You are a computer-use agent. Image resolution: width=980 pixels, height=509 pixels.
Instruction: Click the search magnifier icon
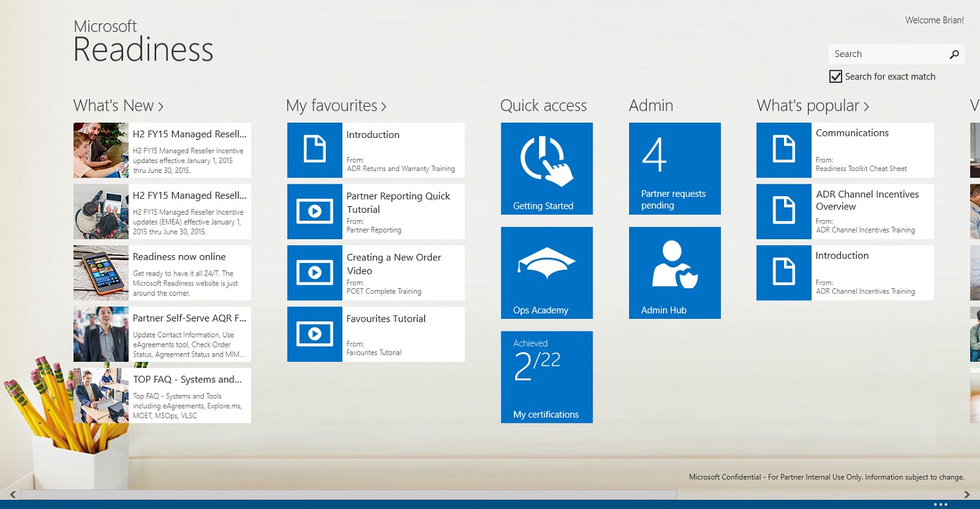[954, 54]
